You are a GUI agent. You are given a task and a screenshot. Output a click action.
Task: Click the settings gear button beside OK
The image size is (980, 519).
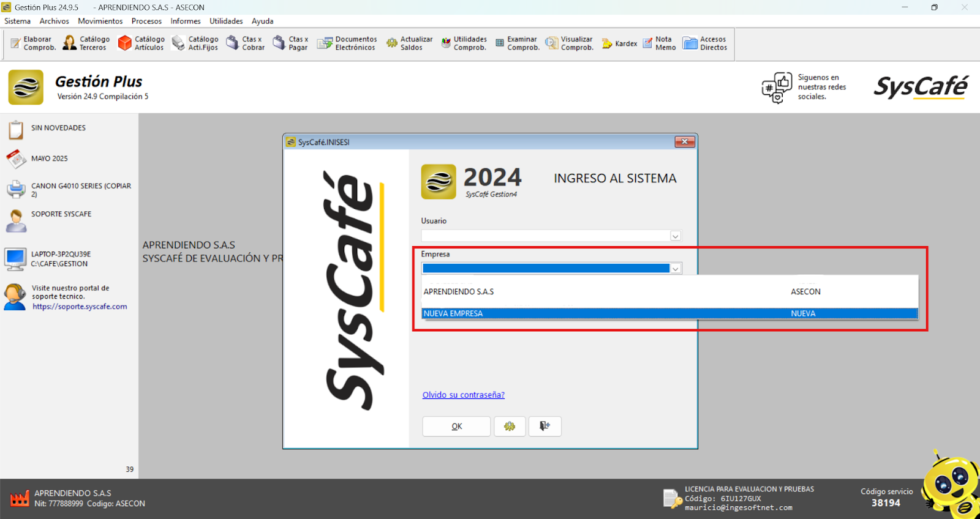tap(510, 426)
